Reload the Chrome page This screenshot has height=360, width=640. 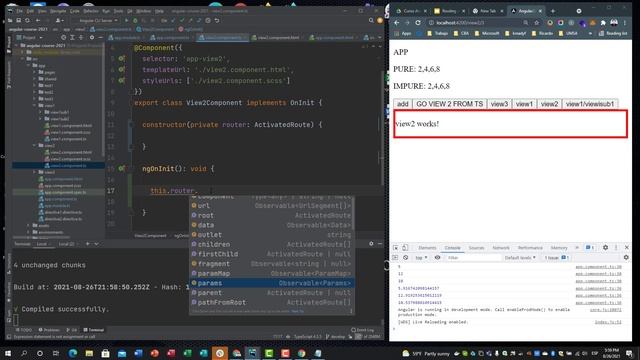418,23
